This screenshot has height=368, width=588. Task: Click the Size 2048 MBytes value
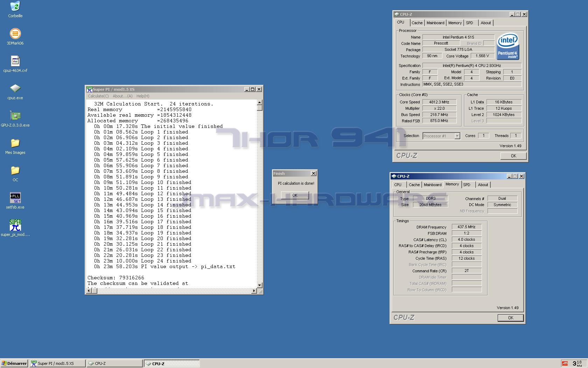pos(430,205)
